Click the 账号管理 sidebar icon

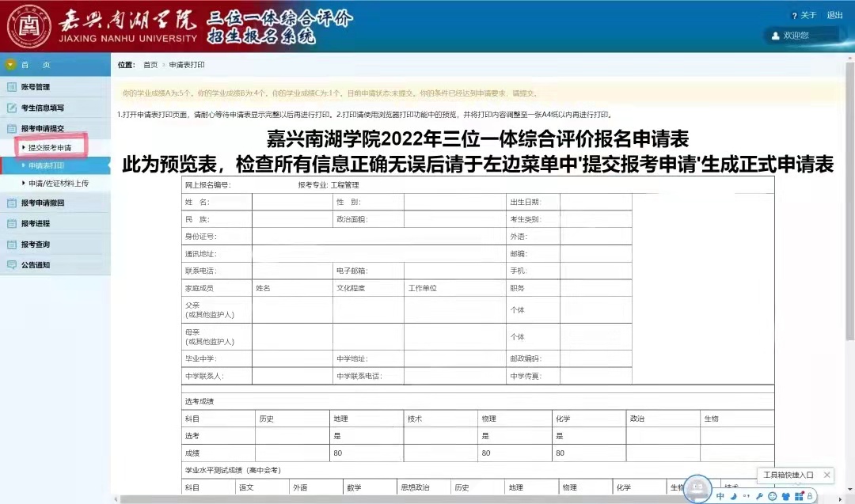tap(11, 86)
